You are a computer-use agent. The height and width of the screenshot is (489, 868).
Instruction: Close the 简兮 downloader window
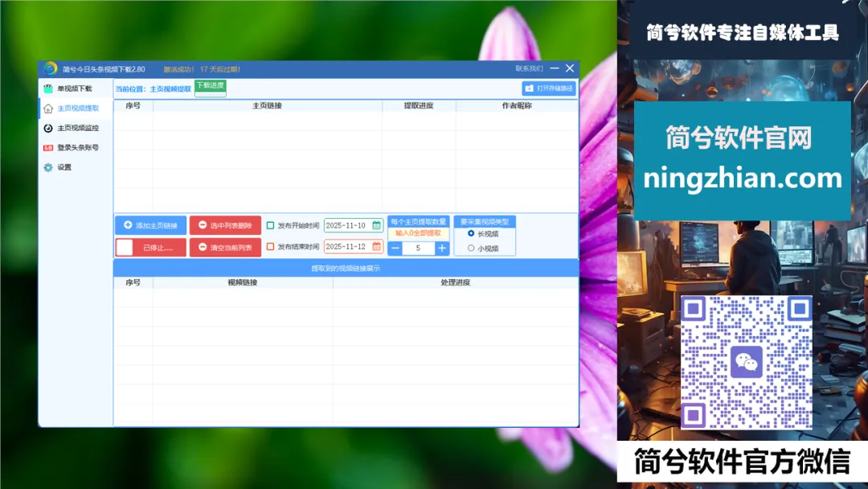(x=570, y=68)
